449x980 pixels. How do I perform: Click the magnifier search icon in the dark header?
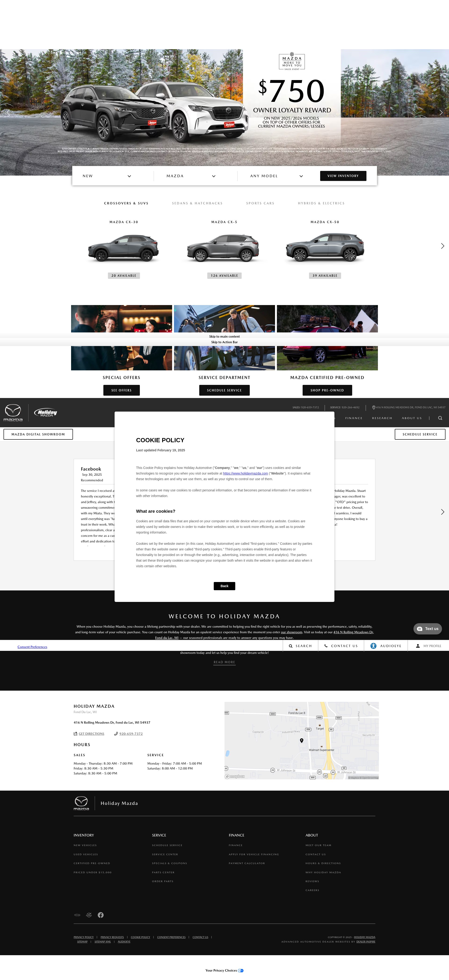(440, 418)
